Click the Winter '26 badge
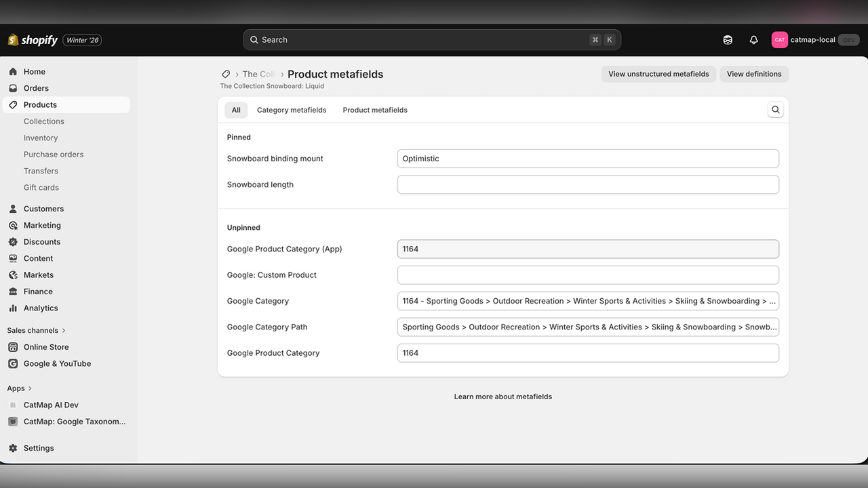Image resolution: width=868 pixels, height=488 pixels. coord(83,40)
